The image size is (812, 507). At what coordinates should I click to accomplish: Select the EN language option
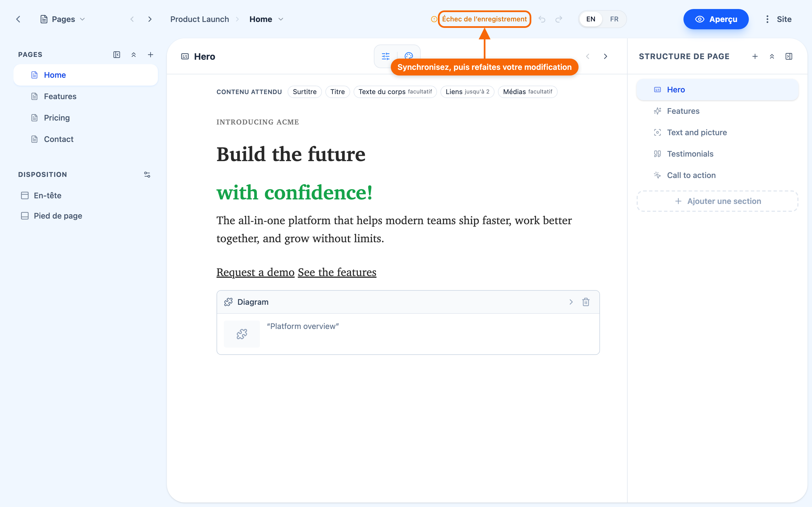[x=591, y=19]
